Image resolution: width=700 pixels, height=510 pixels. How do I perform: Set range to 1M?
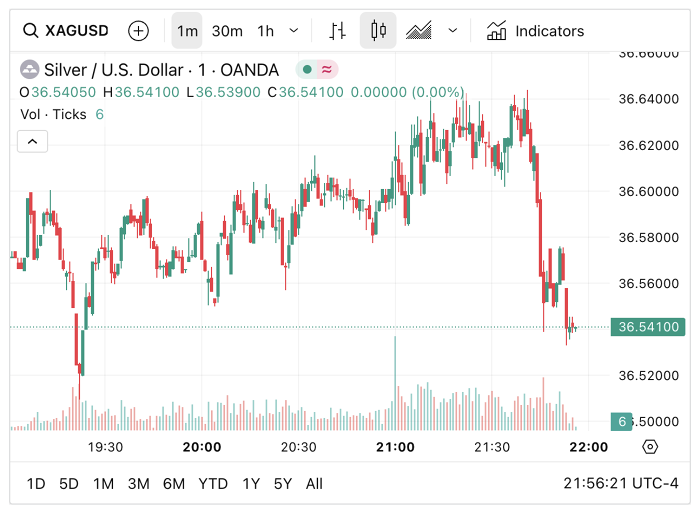coord(103,484)
